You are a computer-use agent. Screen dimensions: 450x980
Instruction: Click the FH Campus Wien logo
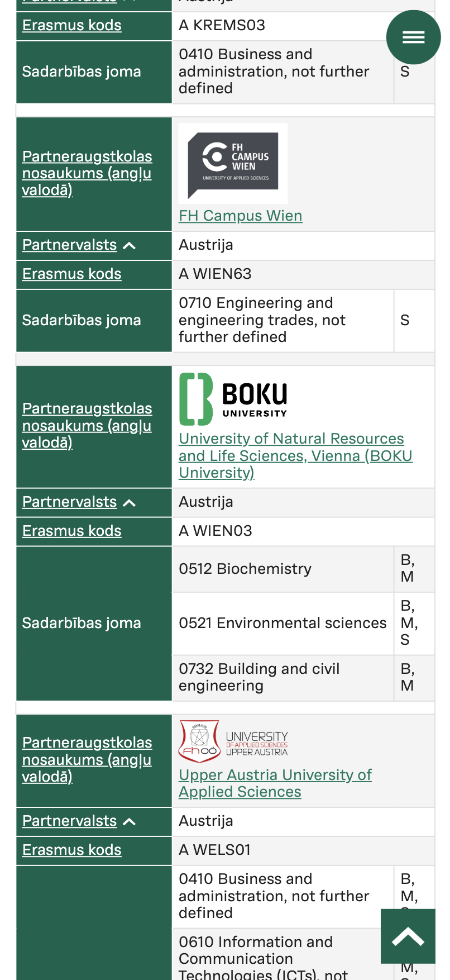[x=233, y=163]
